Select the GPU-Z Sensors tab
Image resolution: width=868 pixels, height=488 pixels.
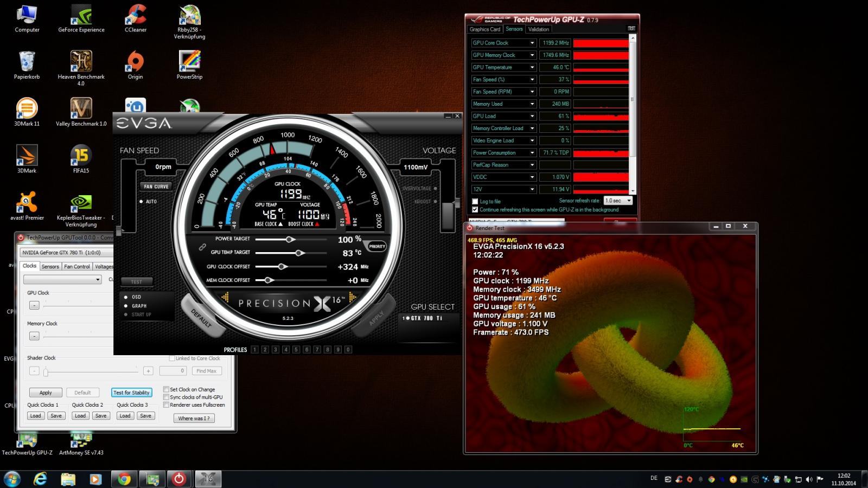coord(514,29)
